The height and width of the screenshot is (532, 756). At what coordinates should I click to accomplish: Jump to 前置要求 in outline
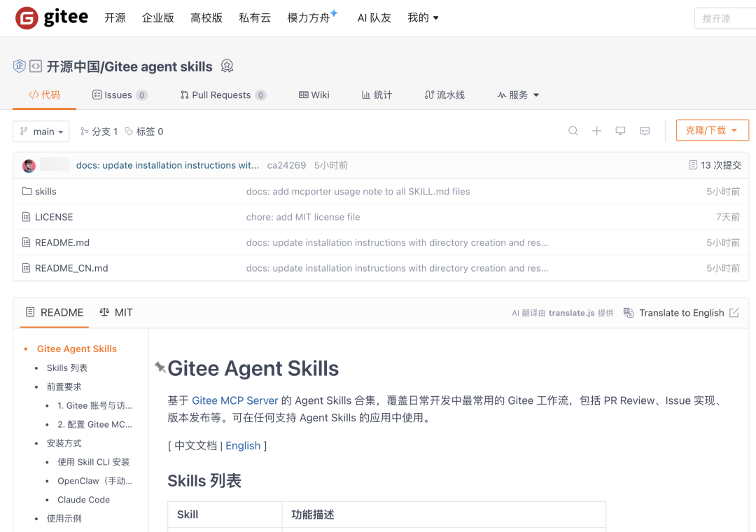click(x=64, y=387)
